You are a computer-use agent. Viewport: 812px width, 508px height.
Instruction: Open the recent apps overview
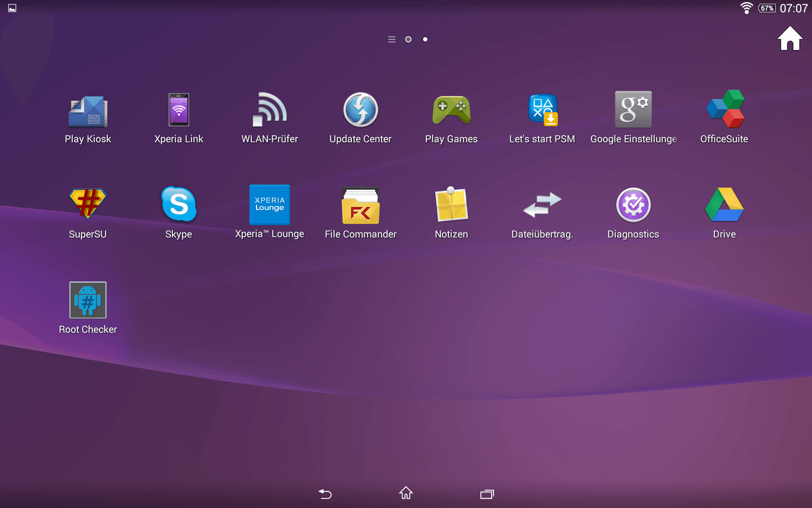(x=487, y=494)
